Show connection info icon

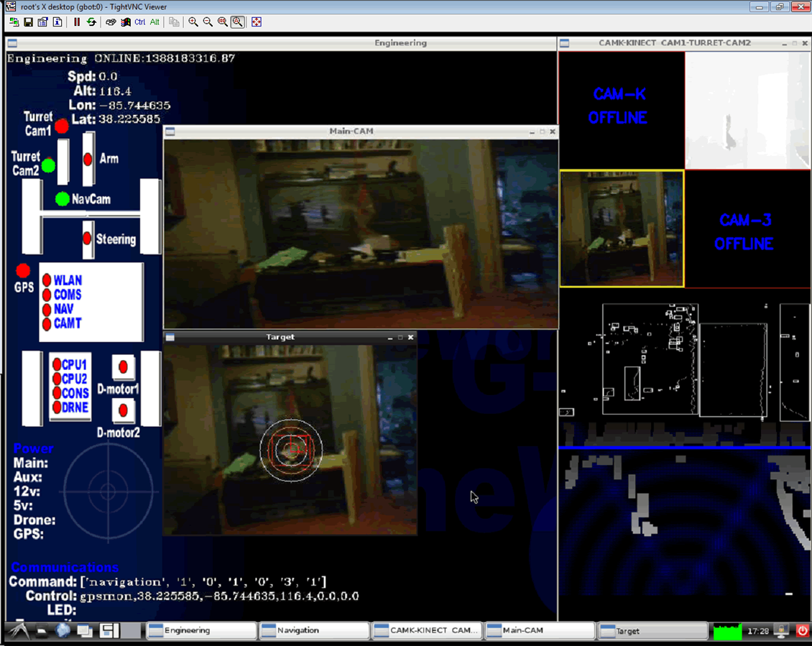click(x=57, y=22)
